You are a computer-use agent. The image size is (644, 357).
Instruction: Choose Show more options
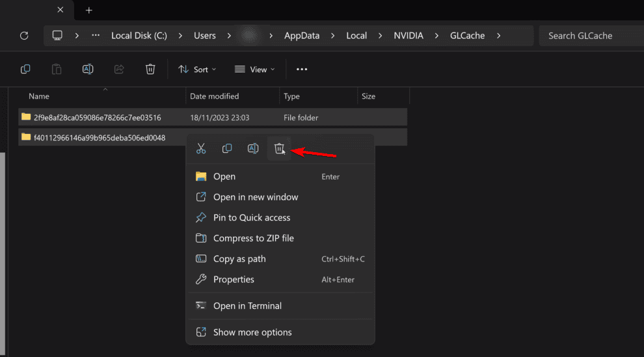[x=280, y=332]
